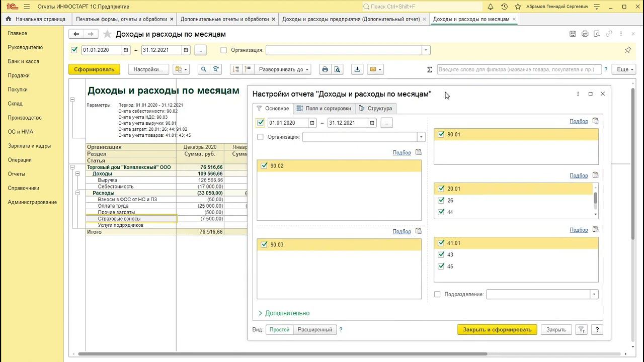Click the print icon in report toolbar
The image size is (644, 362).
(325, 69)
